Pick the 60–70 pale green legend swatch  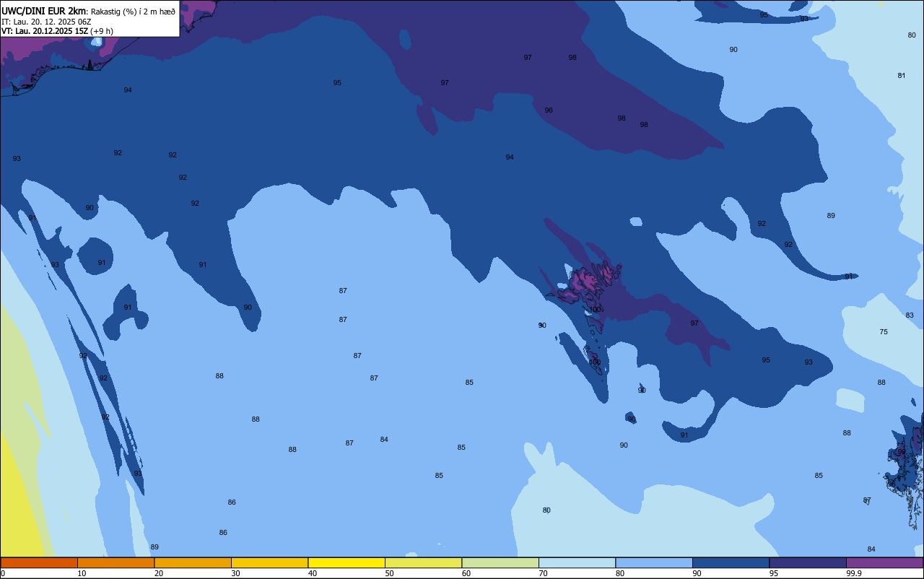tap(500, 562)
